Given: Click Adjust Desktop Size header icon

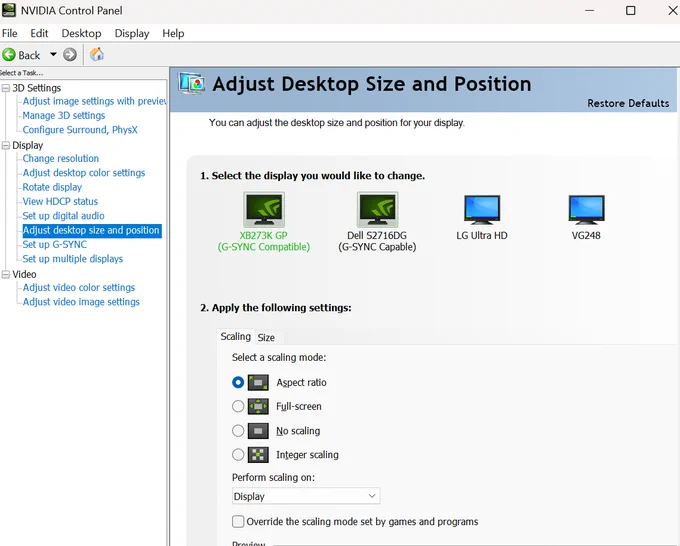Looking at the screenshot, I should coord(191,83).
